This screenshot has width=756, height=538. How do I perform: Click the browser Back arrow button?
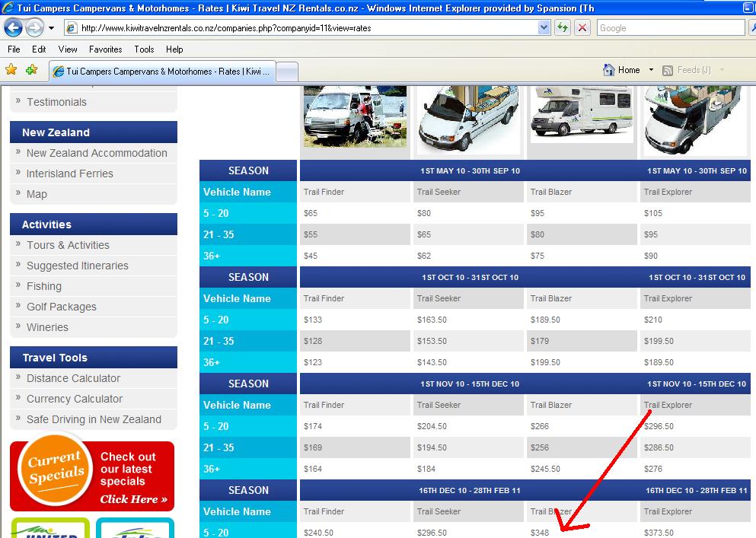coord(14,28)
